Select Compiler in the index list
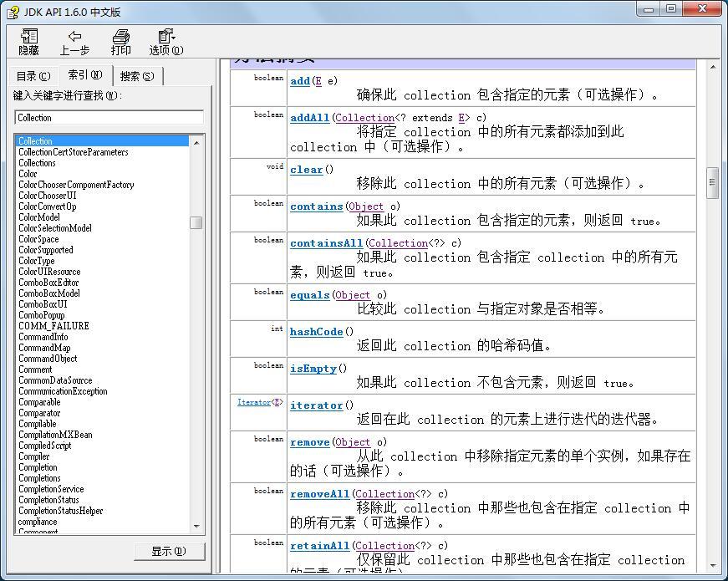This screenshot has height=581, width=728. [34, 456]
